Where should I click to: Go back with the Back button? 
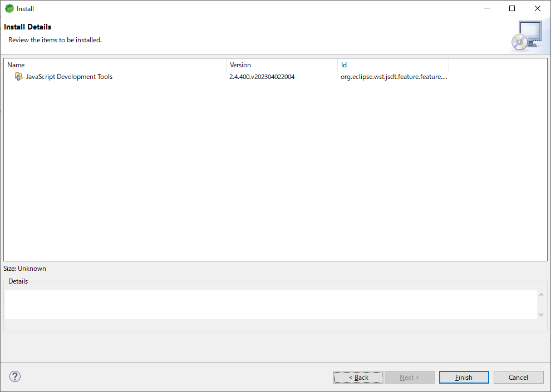[358, 377]
